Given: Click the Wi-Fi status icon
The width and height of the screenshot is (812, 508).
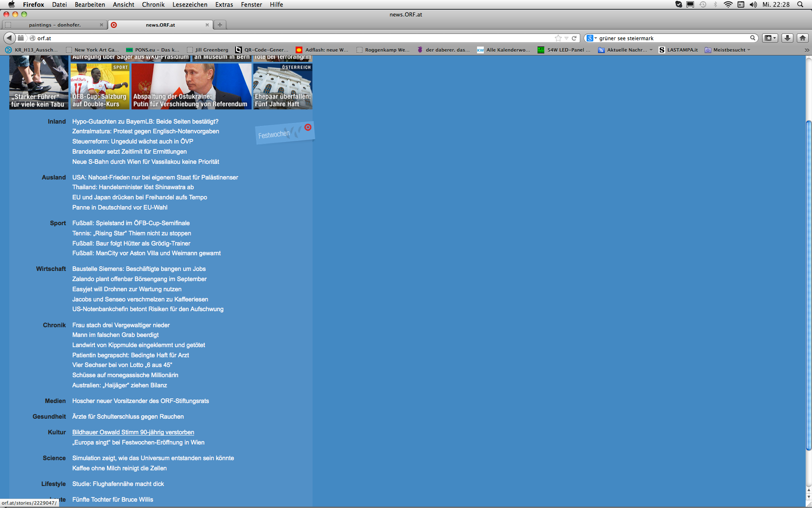Looking at the screenshot, I should click(x=728, y=4).
